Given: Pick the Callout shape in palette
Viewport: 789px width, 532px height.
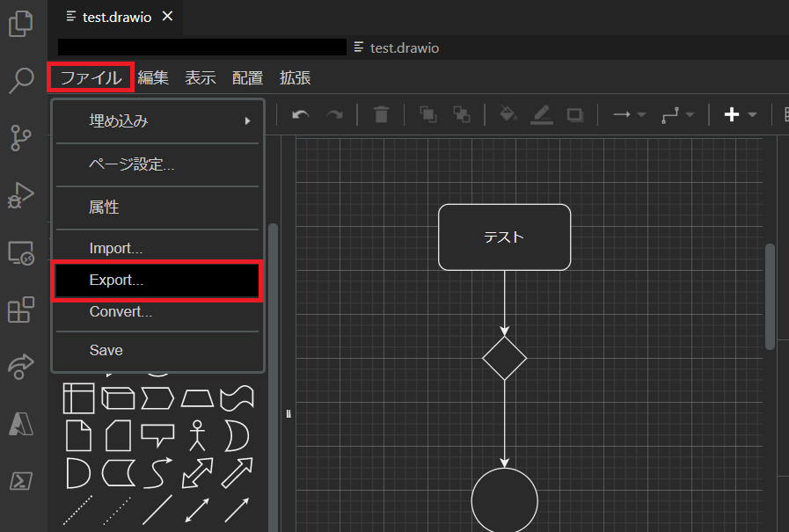Looking at the screenshot, I should [157, 436].
